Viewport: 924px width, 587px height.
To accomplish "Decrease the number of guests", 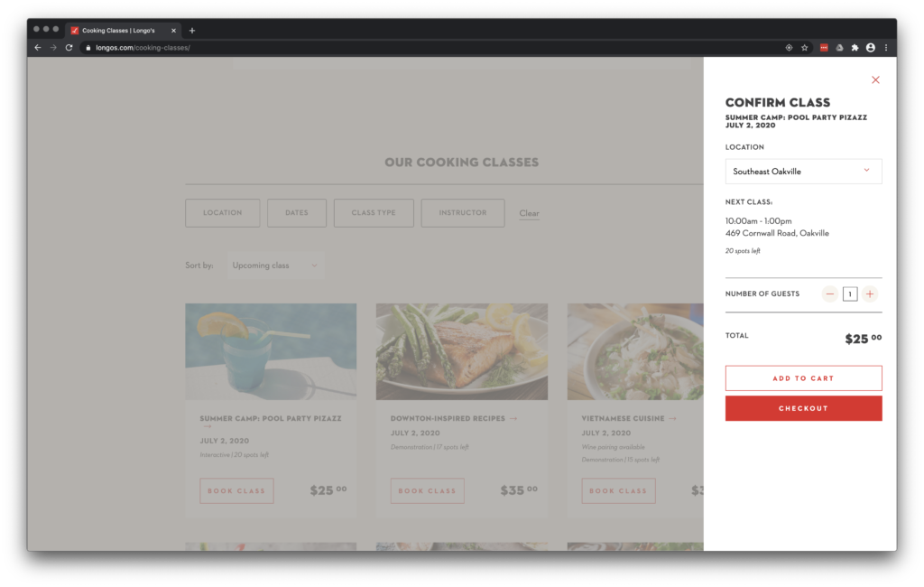I will [x=830, y=293].
